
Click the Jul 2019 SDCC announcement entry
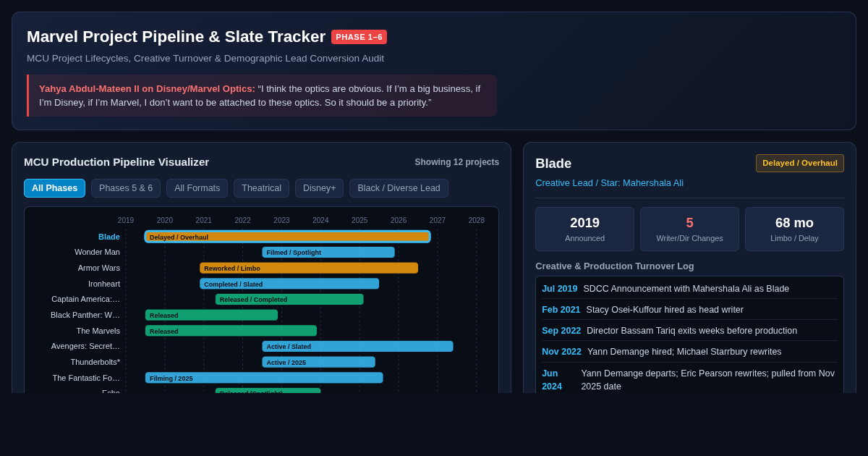(x=689, y=288)
